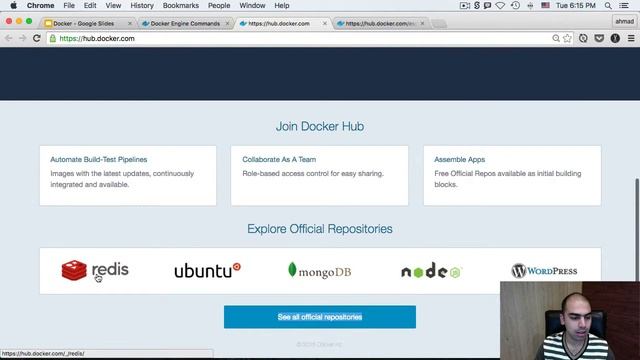Click the browser back arrow
Screen dimensions: 640x360
tap(9, 38)
